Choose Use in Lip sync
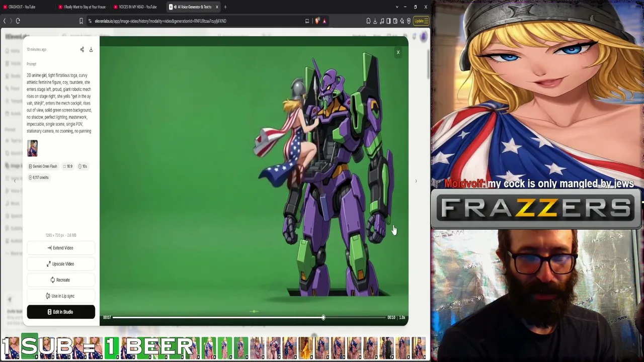Viewport: 644px width, 362px height. (61, 296)
